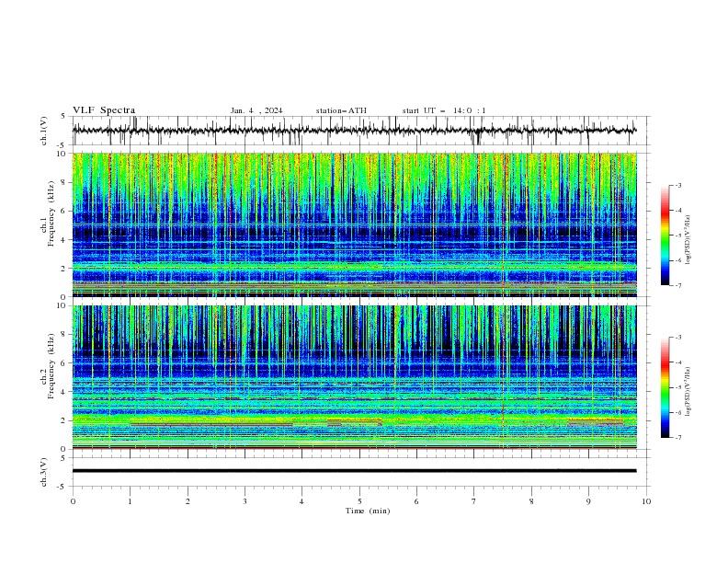The height and width of the screenshot is (563, 728).
Task: Click time axis tick label '7'
Action: [x=474, y=501]
